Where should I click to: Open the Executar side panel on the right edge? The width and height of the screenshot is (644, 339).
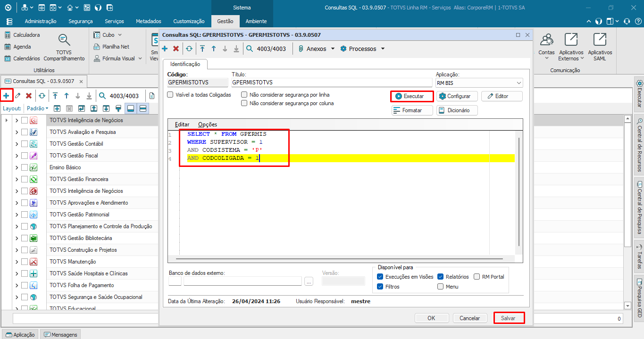(x=639, y=94)
